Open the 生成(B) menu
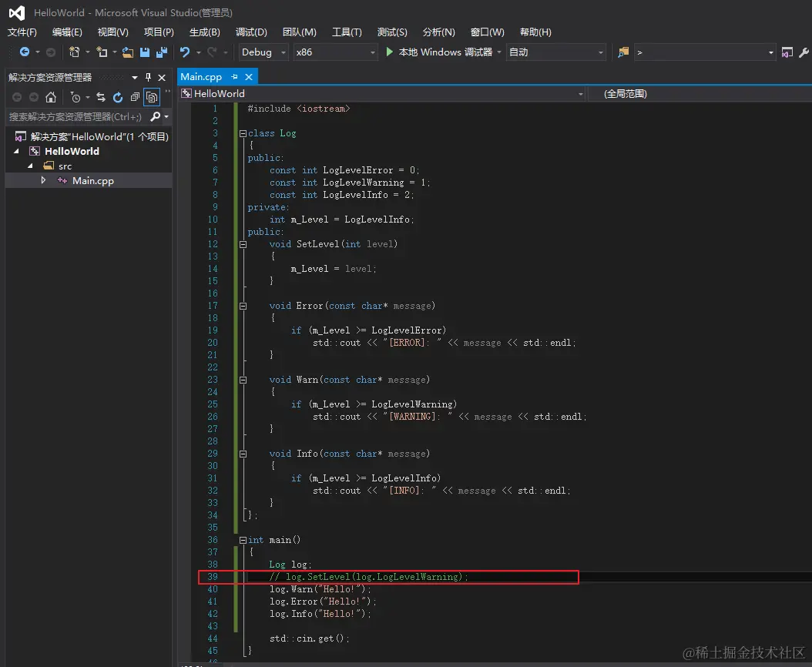Screen dimensions: 812x667 [x=204, y=32]
